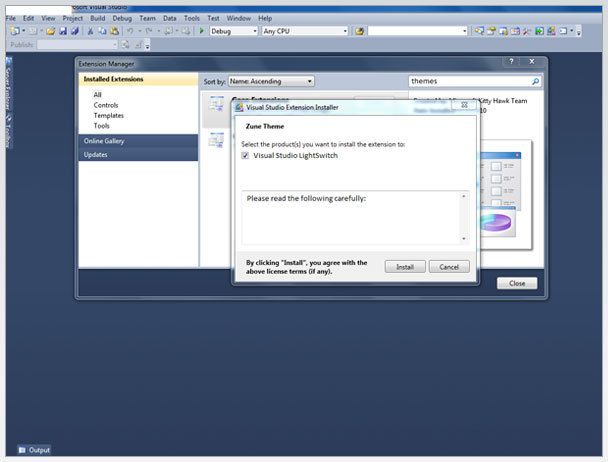Select the All category
608x462 pixels.
97,95
